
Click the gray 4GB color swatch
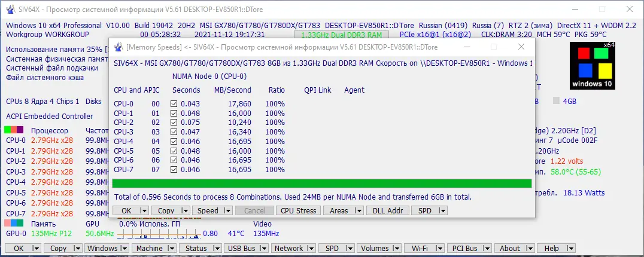point(557,101)
